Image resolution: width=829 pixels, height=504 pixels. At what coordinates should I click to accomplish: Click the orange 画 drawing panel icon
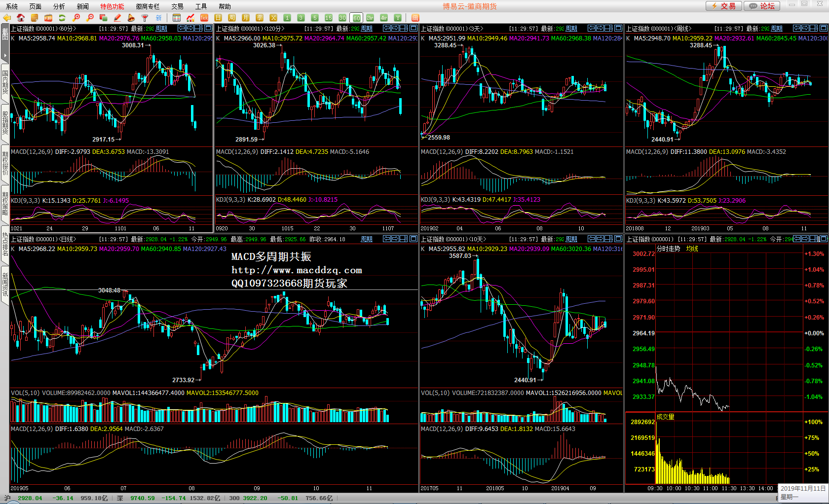click(x=415, y=18)
